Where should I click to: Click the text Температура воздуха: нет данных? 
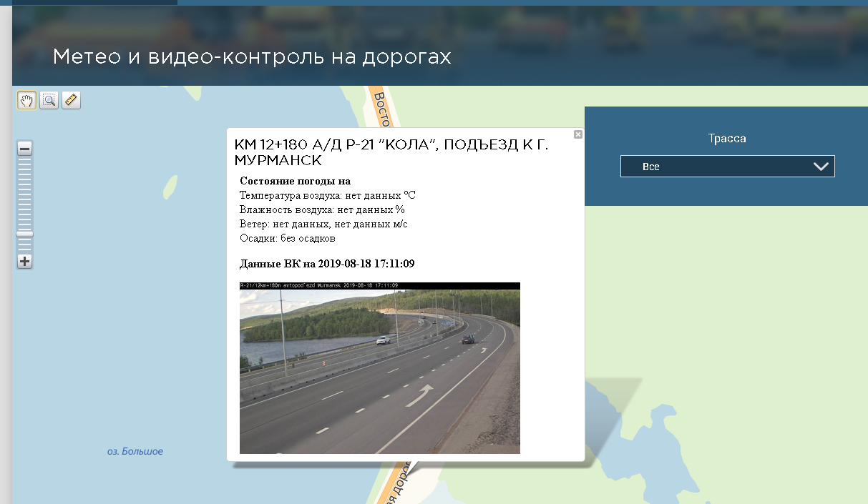coord(328,195)
